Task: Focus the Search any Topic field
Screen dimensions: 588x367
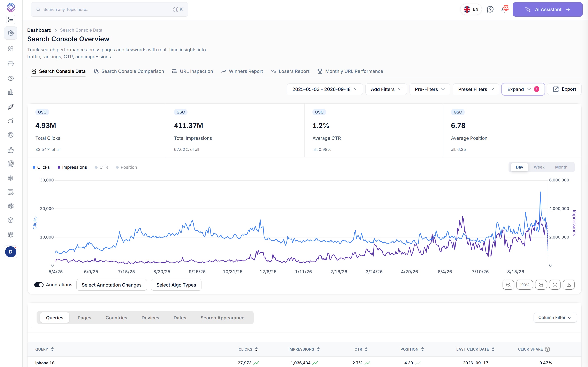Action: tap(109, 9)
